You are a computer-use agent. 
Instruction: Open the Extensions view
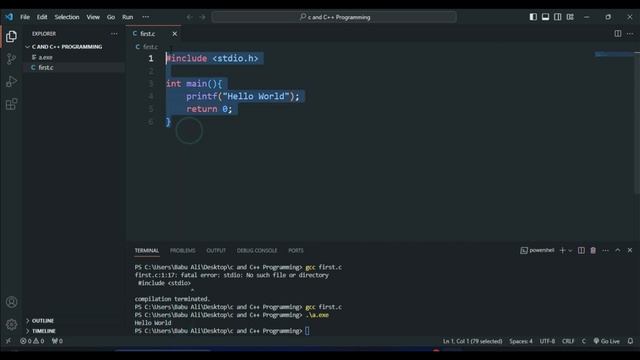[x=11, y=104]
